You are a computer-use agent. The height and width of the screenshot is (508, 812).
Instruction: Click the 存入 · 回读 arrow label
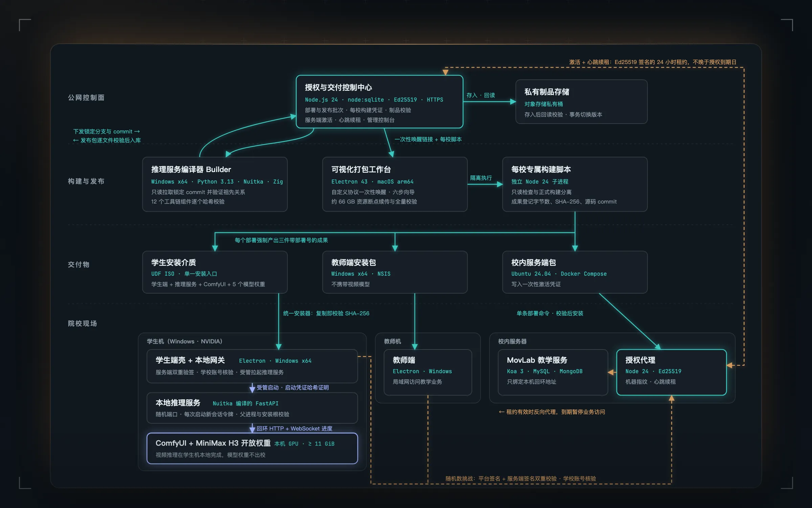(x=480, y=95)
